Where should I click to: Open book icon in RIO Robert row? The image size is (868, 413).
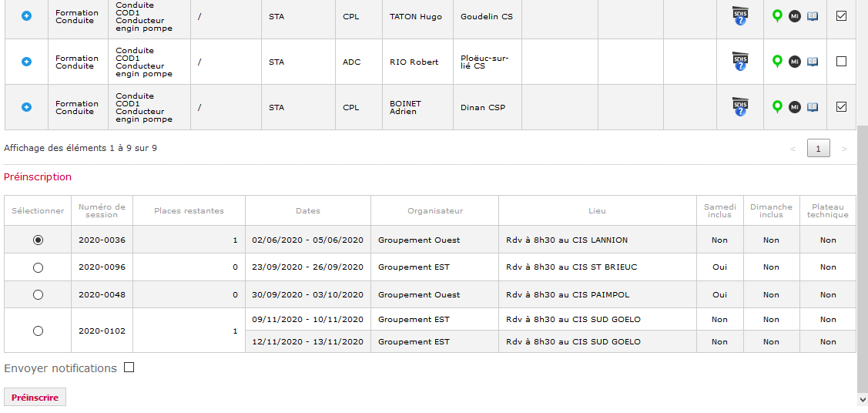pyautogui.click(x=812, y=62)
